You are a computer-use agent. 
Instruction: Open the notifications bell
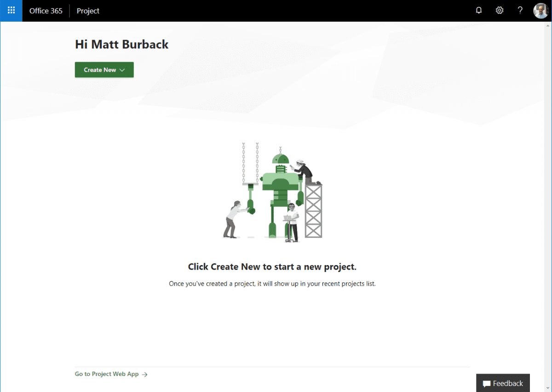pyautogui.click(x=478, y=10)
